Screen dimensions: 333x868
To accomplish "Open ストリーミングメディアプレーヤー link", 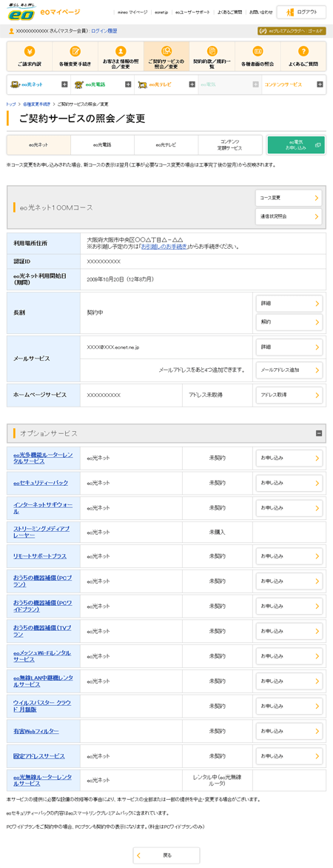I will (41, 532).
